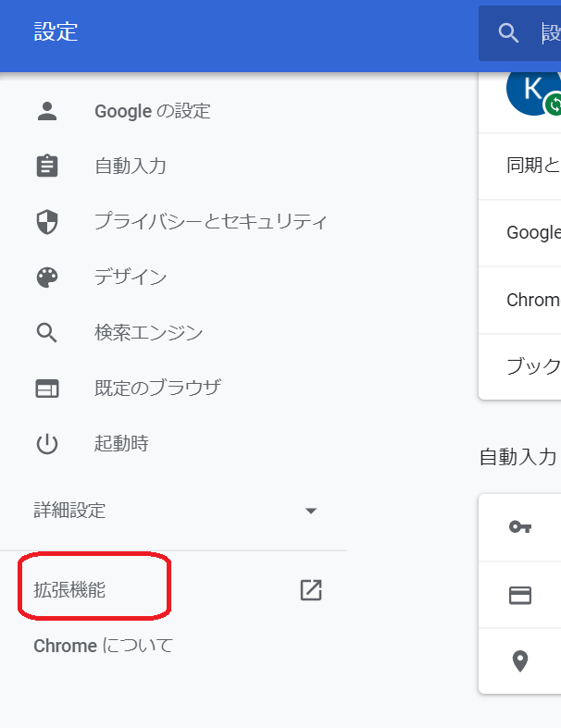Click the magnifier icon beside 検索エンジン
This screenshot has width=561, height=728.
pyautogui.click(x=47, y=333)
